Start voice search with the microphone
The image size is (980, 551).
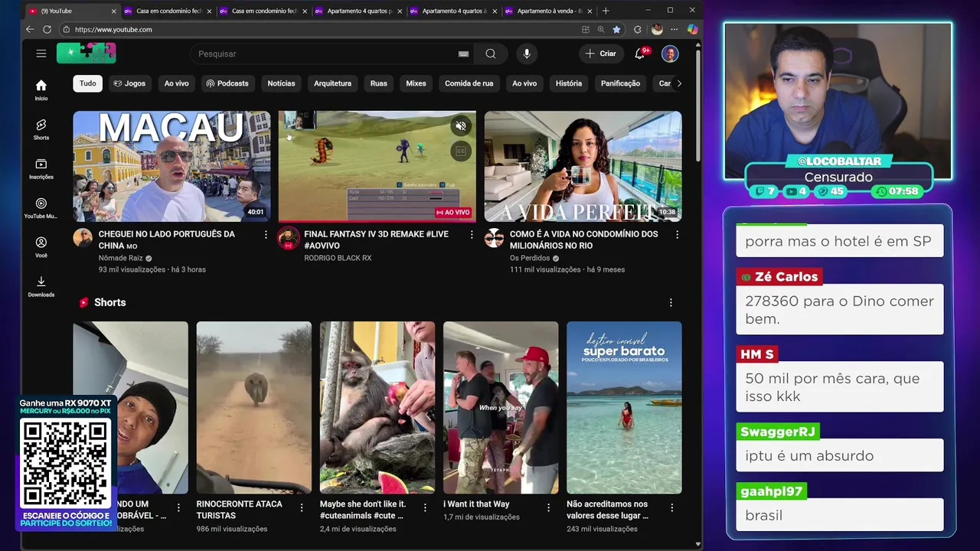click(x=527, y=54)
